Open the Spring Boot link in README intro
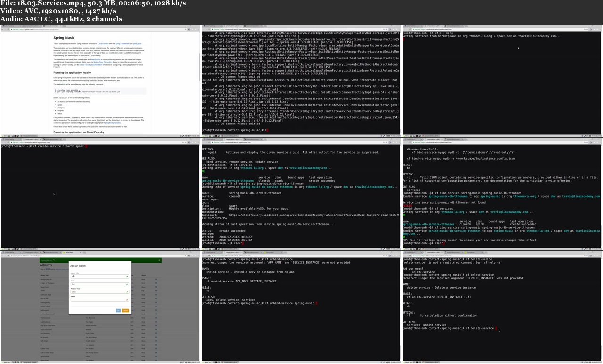This screenshot has height=364, width=603. click(x=137, y=43)
